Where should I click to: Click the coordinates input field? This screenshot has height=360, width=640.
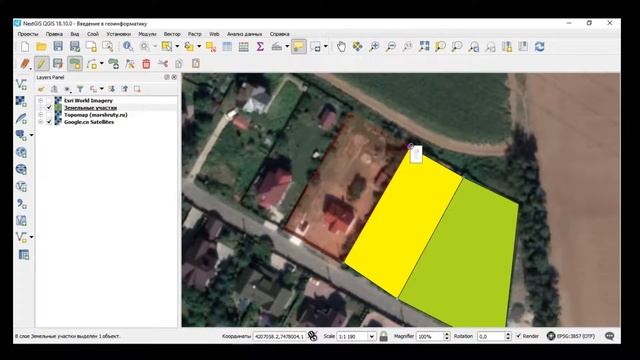point(279,336)
